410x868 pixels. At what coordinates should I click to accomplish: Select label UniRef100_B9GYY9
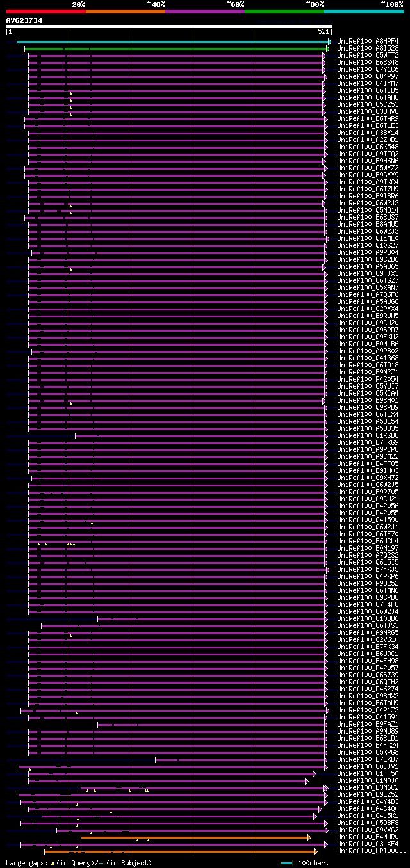pyautogui.click(x=368, y=175)
